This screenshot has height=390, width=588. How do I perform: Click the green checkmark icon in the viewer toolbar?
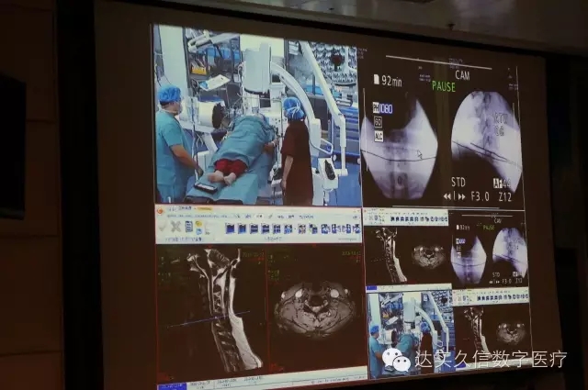tap(163, 226)
